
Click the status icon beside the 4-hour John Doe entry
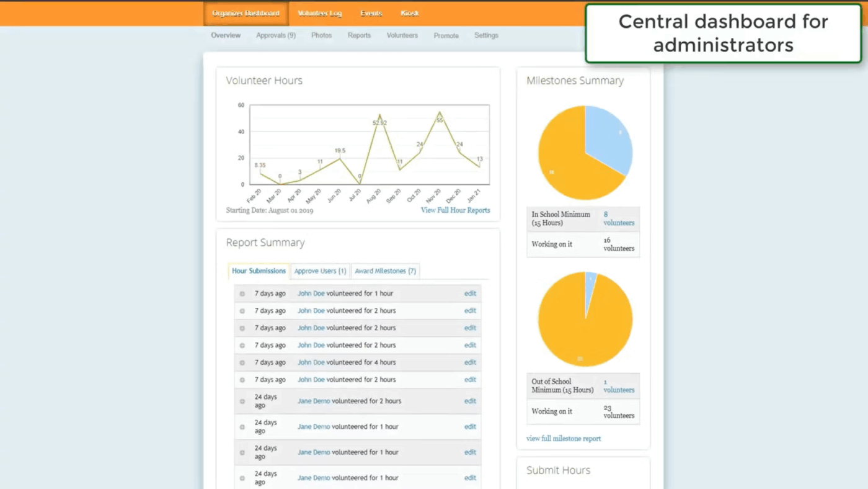[242, 362]
